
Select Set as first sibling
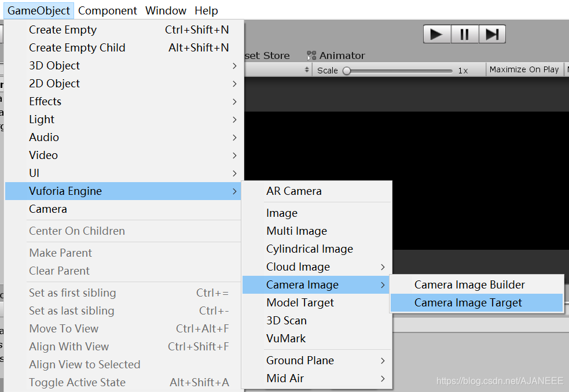123,293
